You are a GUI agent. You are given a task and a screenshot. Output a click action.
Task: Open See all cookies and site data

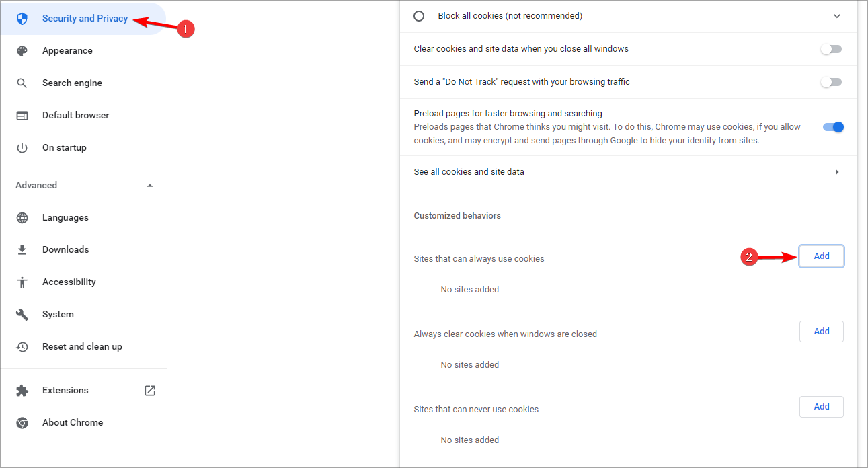[628, 172]
